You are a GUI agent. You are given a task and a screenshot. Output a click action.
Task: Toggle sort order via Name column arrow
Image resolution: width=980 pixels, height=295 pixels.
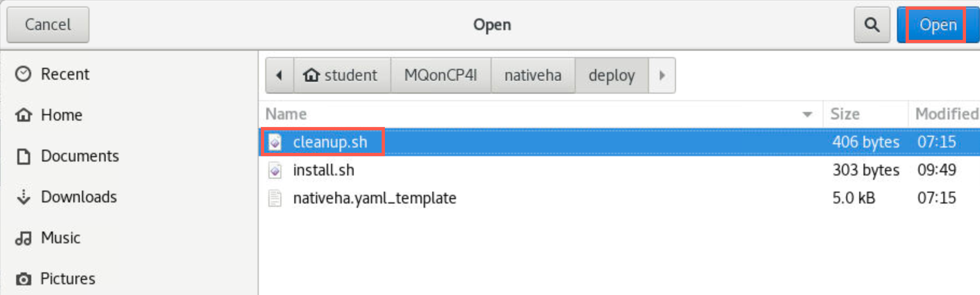click(807, 114)
